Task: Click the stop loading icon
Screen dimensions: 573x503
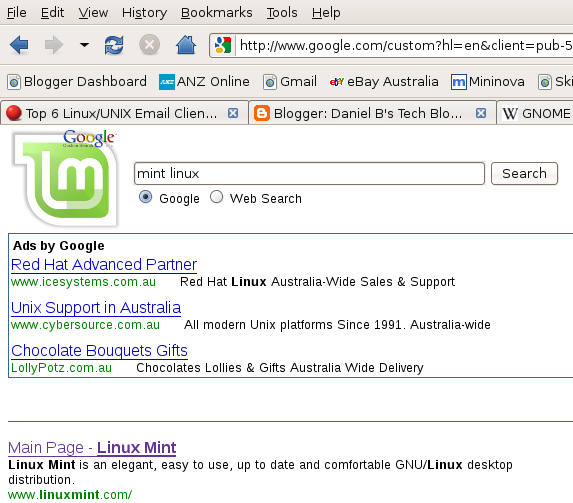Action: (149, 45)
